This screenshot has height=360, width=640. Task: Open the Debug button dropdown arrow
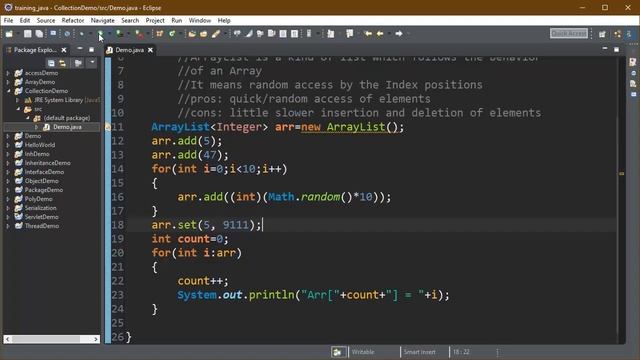[x=90, y=34]
